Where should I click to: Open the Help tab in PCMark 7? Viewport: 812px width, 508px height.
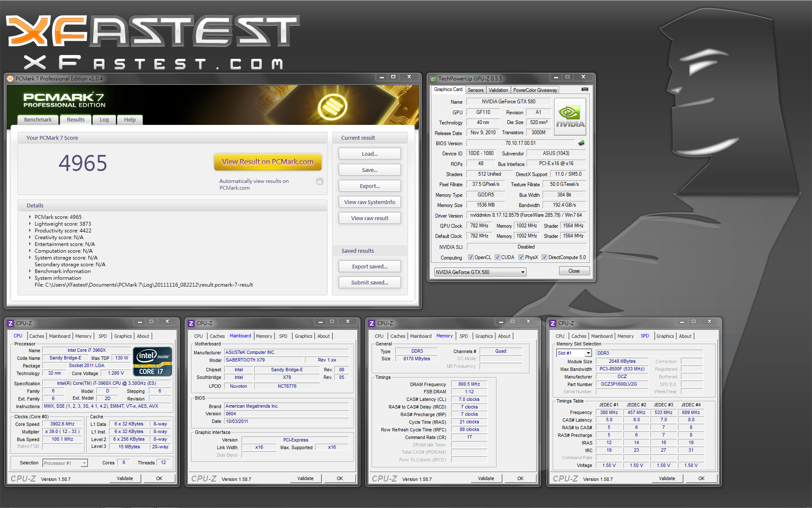(x=130, y=120)
